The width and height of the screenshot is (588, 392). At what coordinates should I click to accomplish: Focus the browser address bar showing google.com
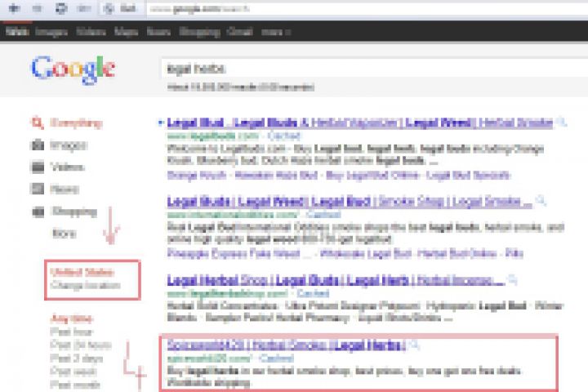tap(367, 9)
